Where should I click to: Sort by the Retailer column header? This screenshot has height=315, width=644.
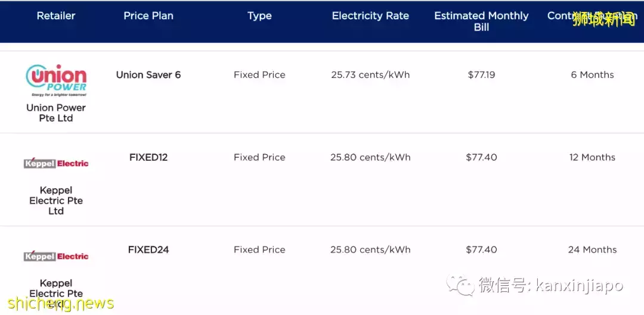(56, 16)
